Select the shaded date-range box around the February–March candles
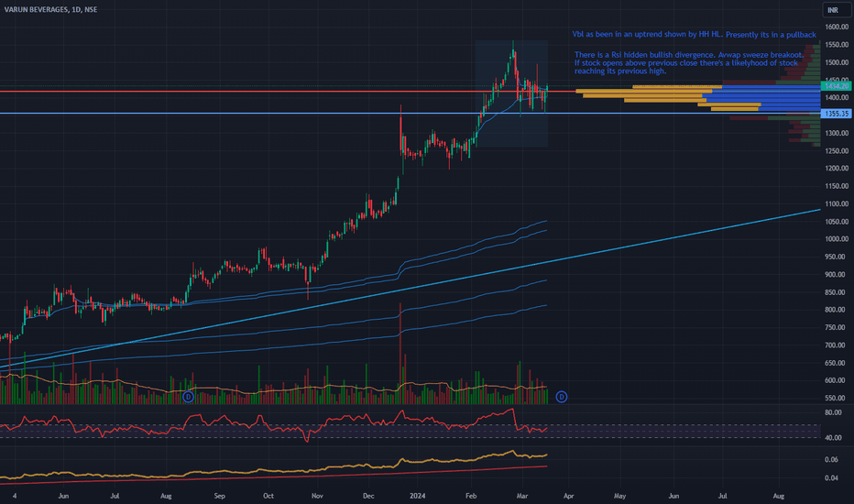Image resolution: width=854 pixels, height=504 pixels. (511, 93)
